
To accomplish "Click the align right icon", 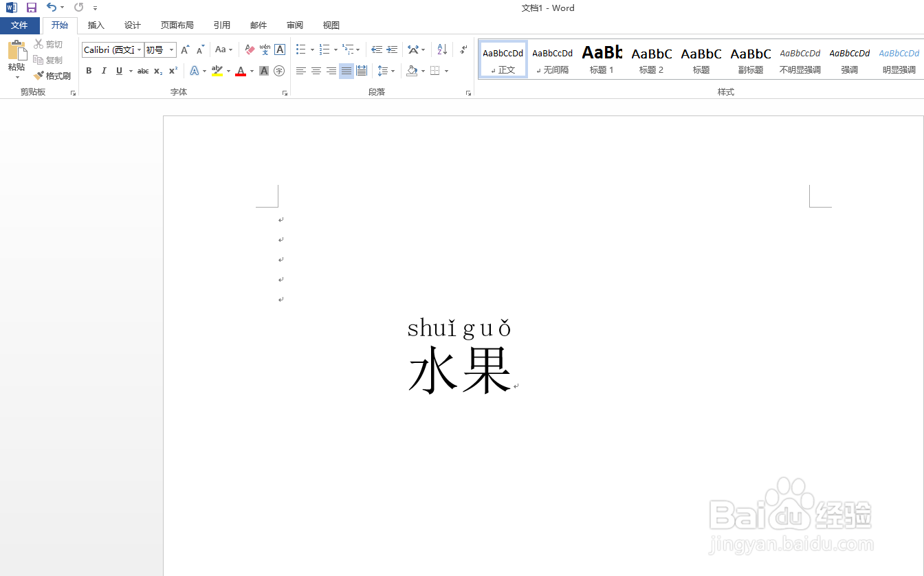I will click(331, 71).
